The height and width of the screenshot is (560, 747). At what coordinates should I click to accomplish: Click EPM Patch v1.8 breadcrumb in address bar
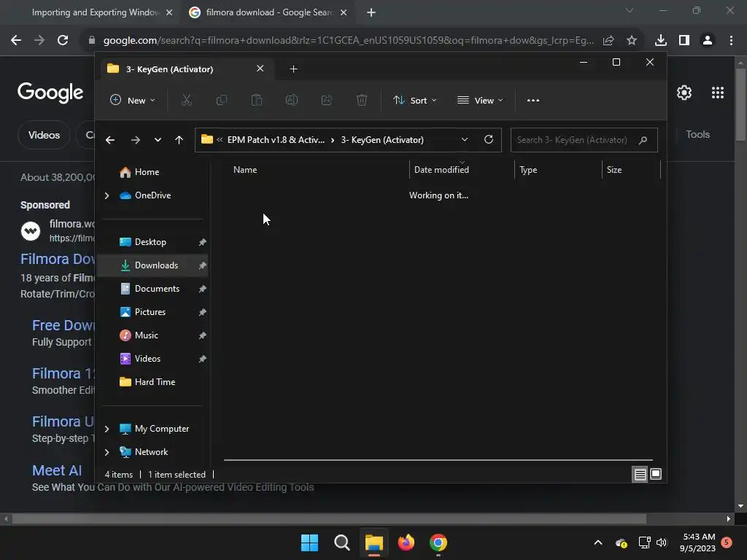(x=276, y=140)
